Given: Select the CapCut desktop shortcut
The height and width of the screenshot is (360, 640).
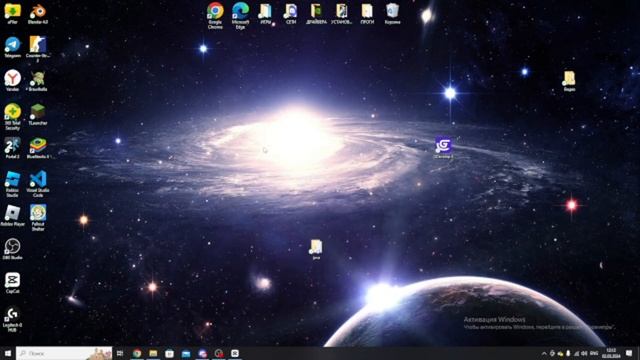Looking at the screenshot, I should (x=12, y=283).
